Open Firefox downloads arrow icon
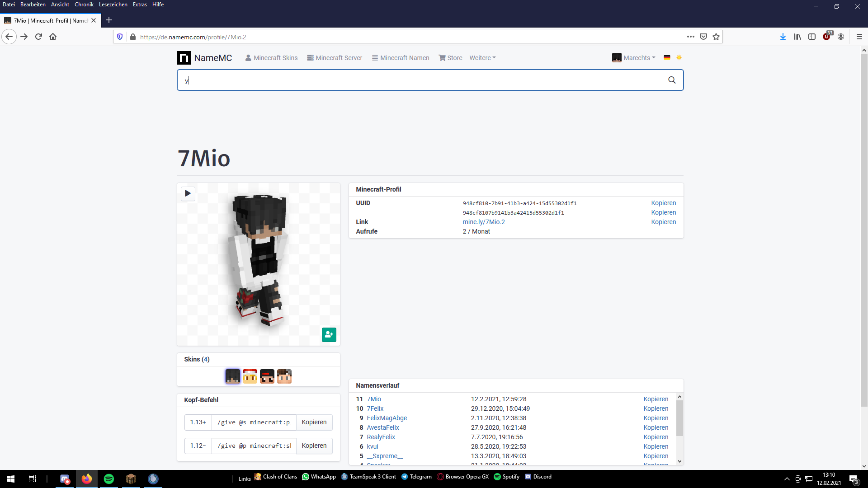Viewport: 868px width, 488px height. coord(783,37)
